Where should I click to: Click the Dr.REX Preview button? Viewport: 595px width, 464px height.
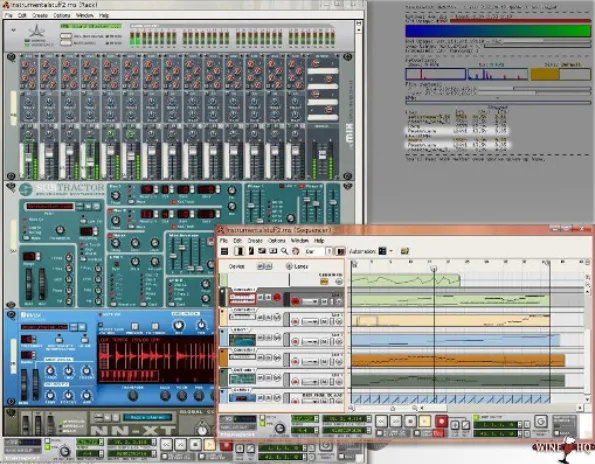134,326
